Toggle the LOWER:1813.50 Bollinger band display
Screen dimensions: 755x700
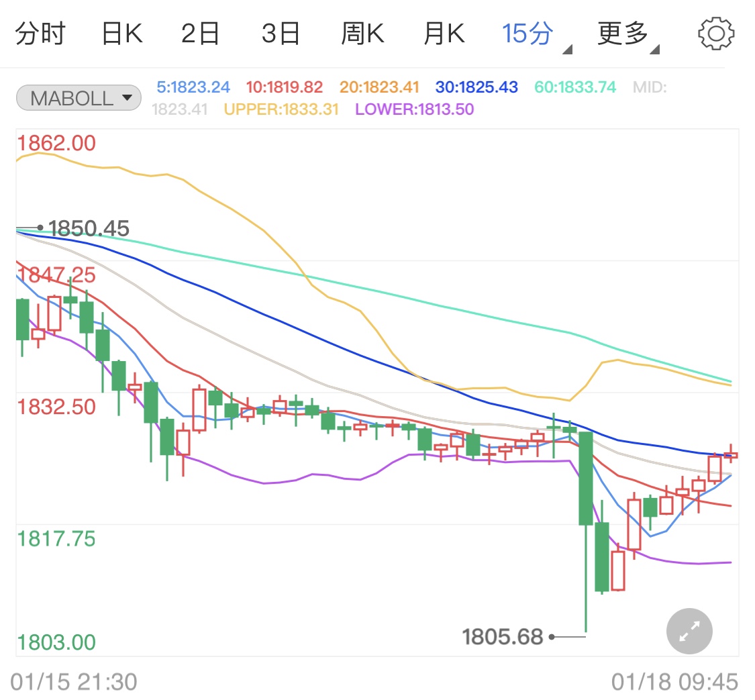point(411,108)
